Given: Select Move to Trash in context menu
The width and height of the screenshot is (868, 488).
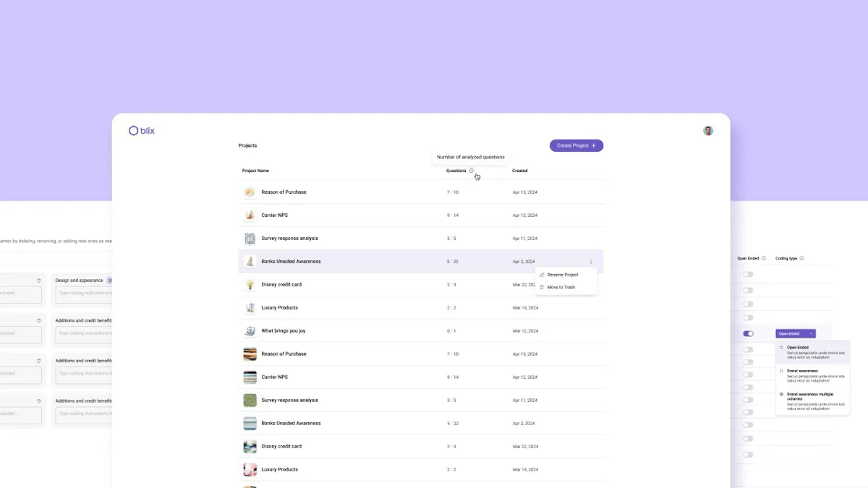Looking at the screenshot, I should (x=561, y=288).
